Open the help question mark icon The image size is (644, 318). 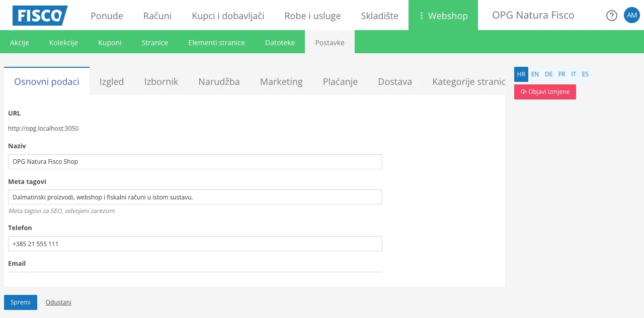pos(611,16)
